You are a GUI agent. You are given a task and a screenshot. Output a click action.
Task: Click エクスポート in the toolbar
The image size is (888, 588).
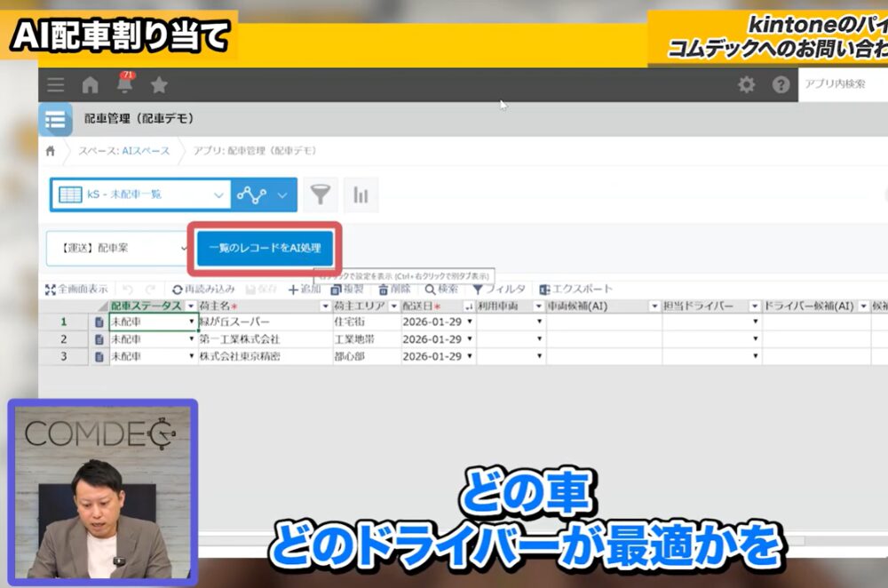tap(575, 290)
